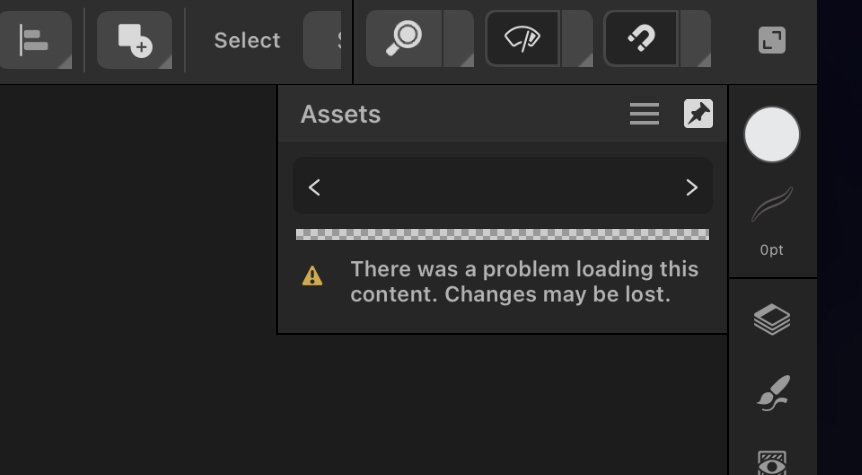The image size is (862, 475).
Task: Open the dropdown beside the zoom tool
Action: click(x=458, y=38)
